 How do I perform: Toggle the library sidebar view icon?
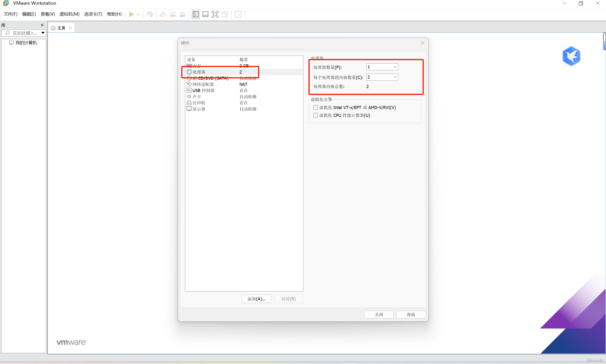(195, 14)
